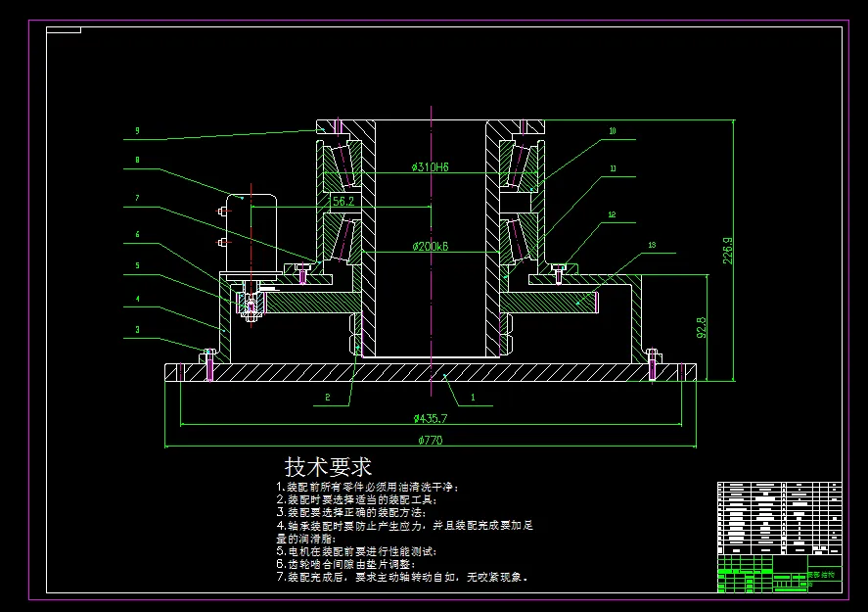Select the green title block table
This screenshot has height=612, width=868.
pyautogui.click(x=779, y=574)
